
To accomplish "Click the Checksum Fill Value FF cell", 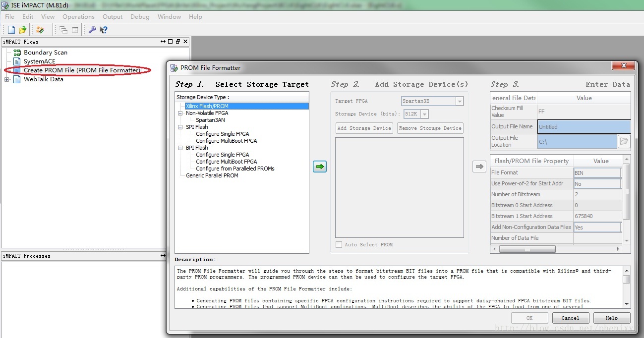I will (x=584, y=112).
